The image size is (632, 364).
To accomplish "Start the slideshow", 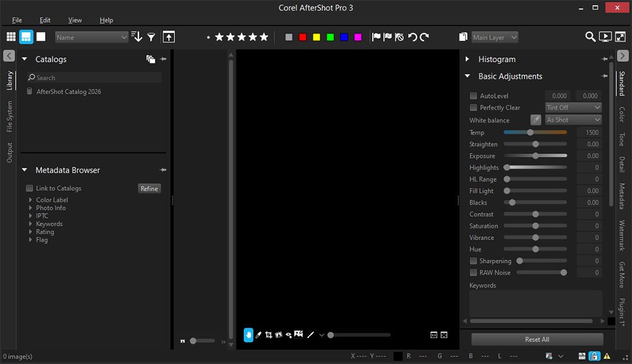I will tap(605, 37).
